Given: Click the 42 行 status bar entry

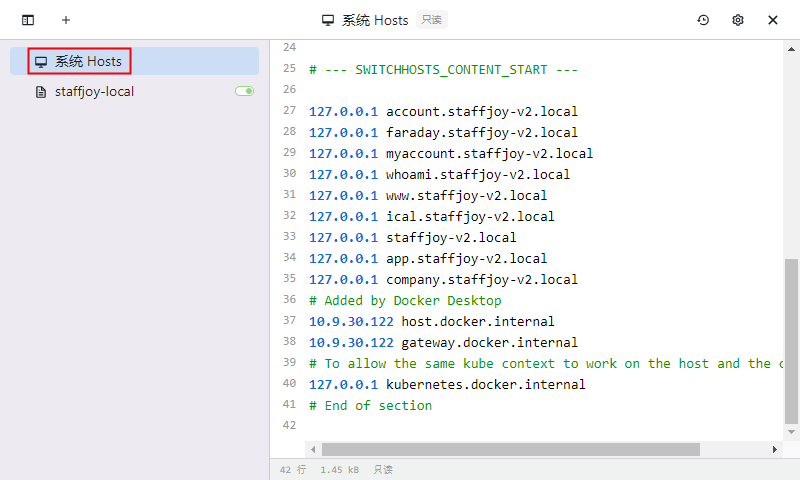Looking at the screenshot, I should point(293,469).
